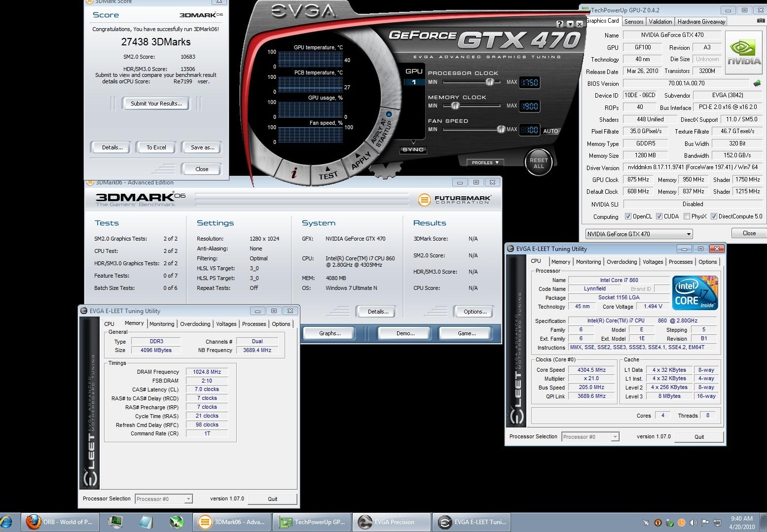Click the 3DMark06 taskbar button
This screenshot has width=767, height=532.
(232, 522)
